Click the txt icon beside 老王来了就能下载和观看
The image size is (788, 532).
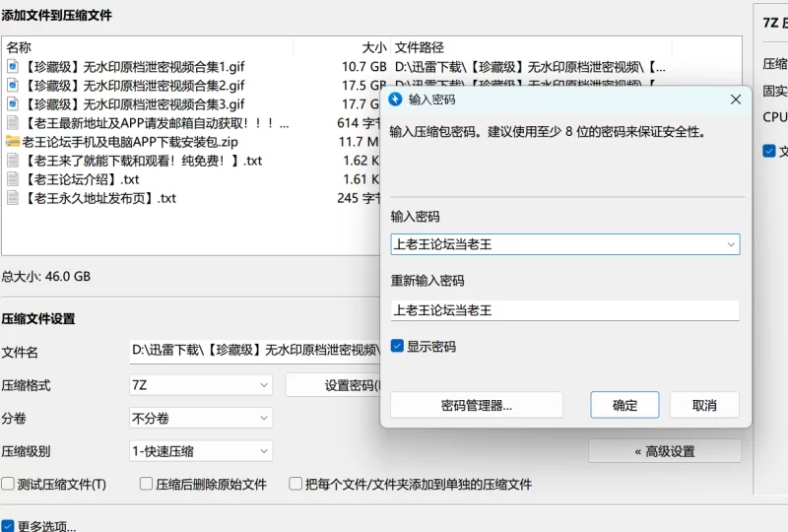click(13, 161)
